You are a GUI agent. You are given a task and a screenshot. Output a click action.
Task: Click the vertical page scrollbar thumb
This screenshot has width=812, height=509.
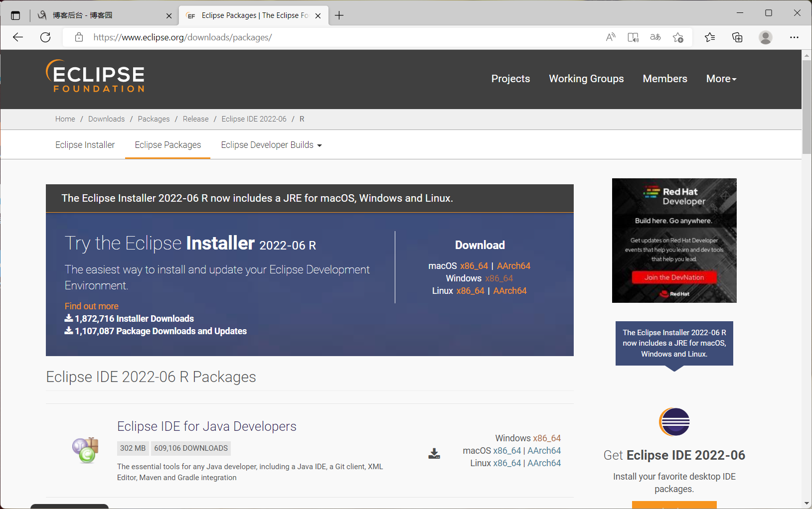(807, 107)
